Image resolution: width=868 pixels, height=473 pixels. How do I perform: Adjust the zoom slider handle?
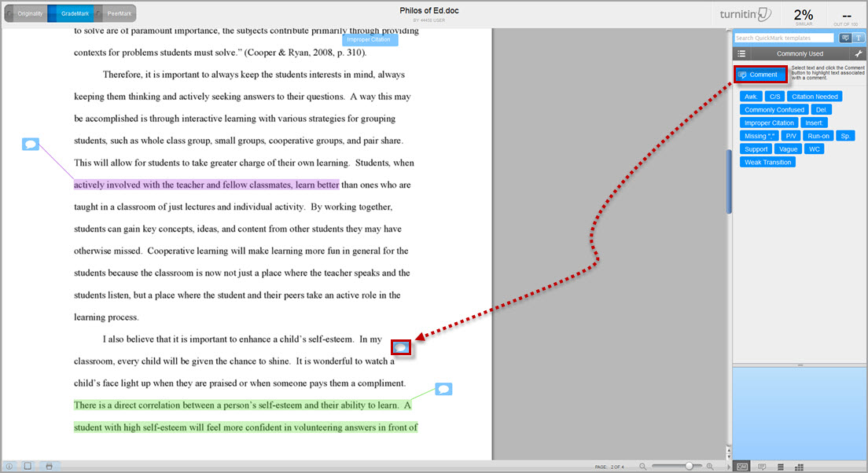coord(690,466)
